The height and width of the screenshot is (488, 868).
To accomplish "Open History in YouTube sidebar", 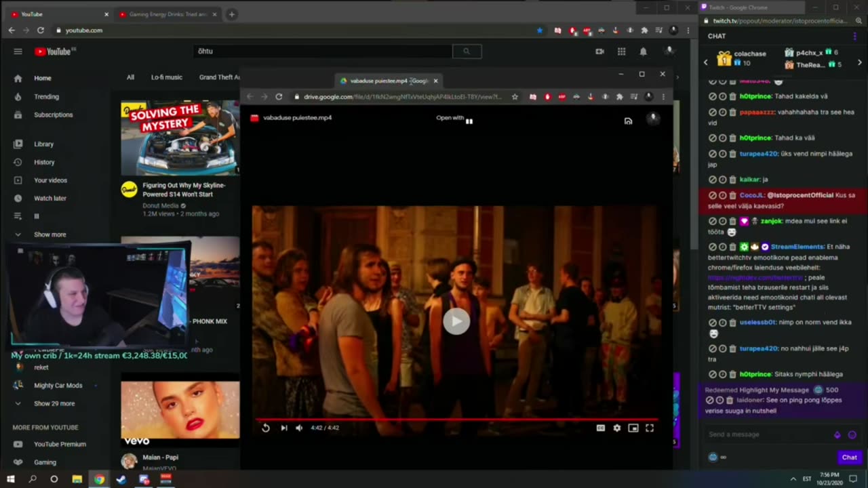I will click(44, 162).
